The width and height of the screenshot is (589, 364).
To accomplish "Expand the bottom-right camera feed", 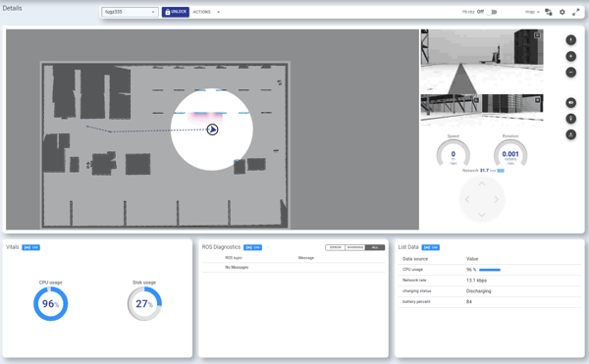I will tap(537, 100).
